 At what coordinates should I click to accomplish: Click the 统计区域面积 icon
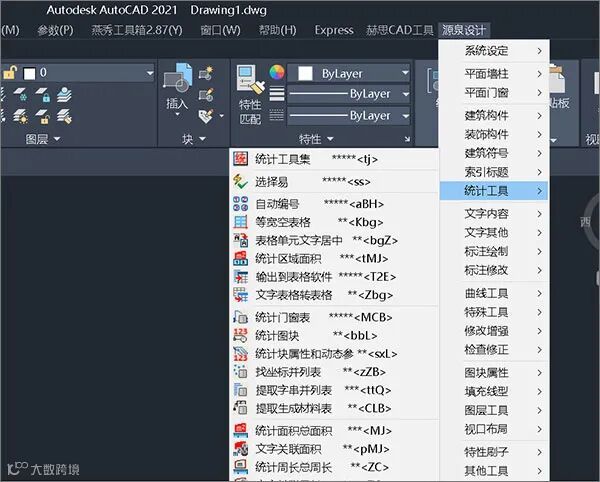[x=240, y=259]
